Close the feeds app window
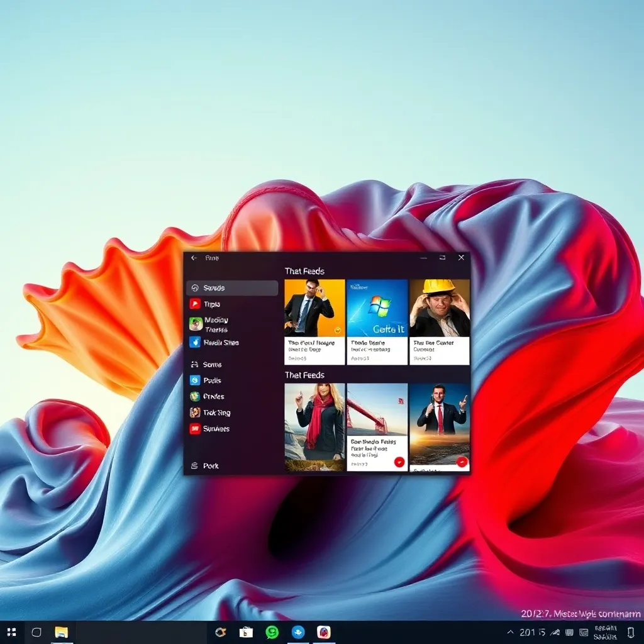This screenshot has height=644, width=644. (x=461, y=257)
